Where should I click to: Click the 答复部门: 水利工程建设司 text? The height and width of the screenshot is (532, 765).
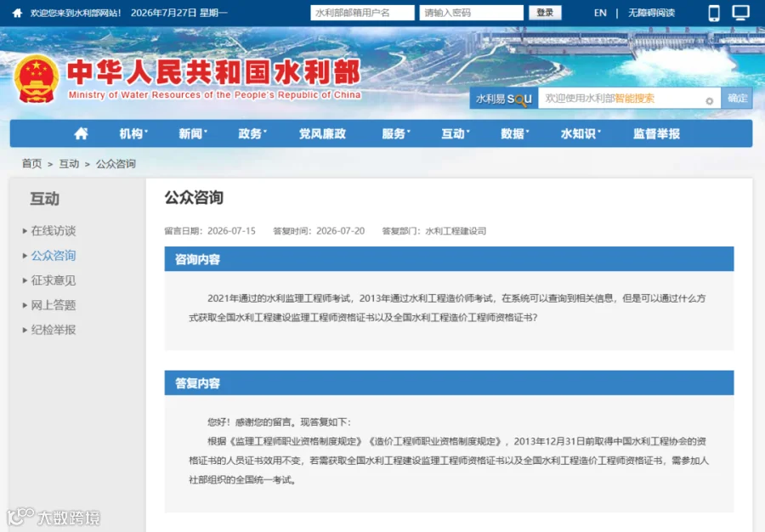tap(433, 231)
